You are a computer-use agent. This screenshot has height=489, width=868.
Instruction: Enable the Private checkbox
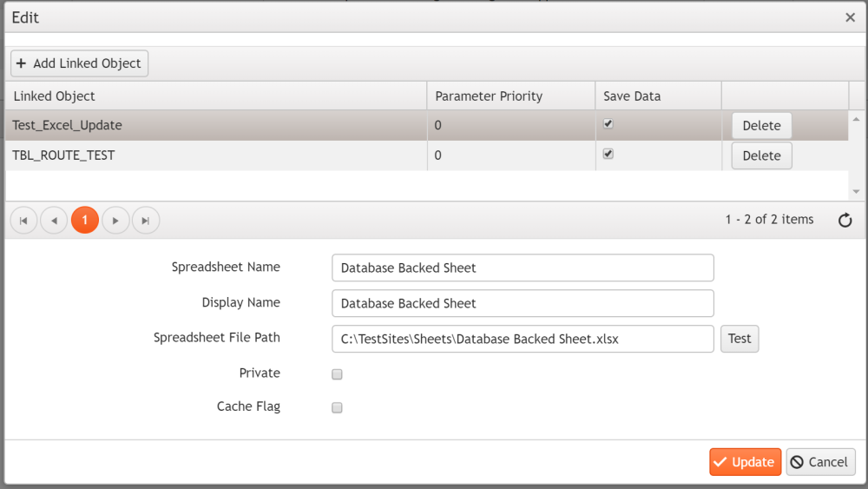click(338, 374)
